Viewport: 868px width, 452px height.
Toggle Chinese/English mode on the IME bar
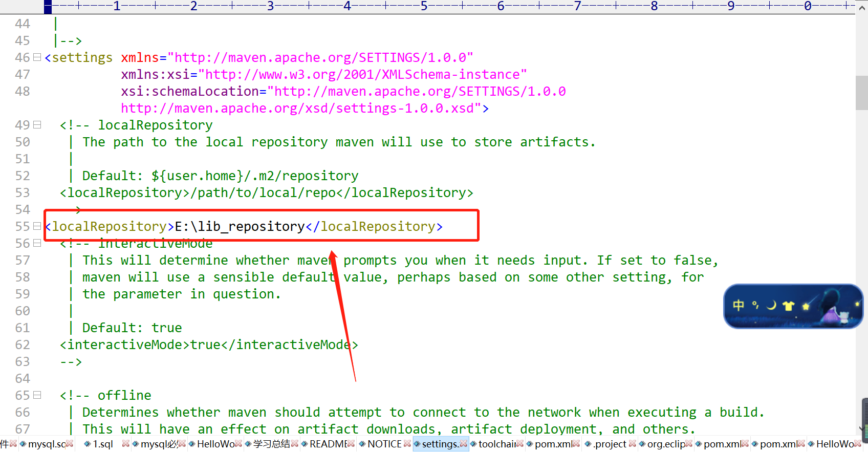point(739,306)
